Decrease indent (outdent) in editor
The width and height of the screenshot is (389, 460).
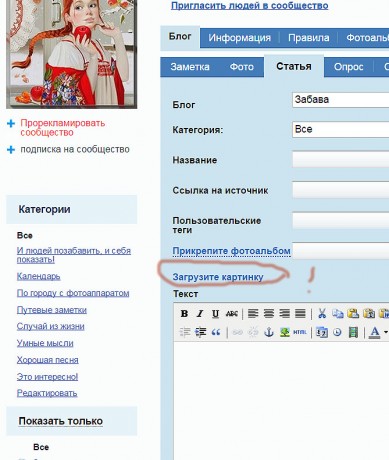pos(185,332)
